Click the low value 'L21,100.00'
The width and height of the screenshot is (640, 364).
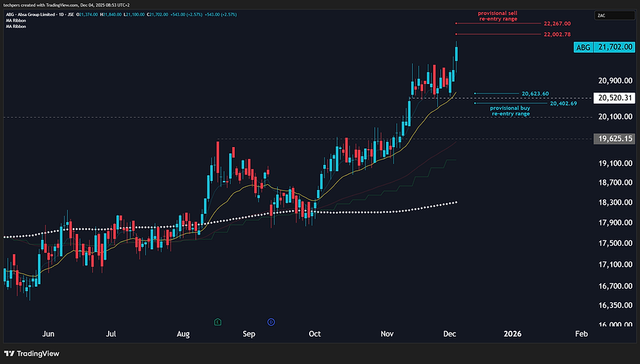click(x=135, y=15)
